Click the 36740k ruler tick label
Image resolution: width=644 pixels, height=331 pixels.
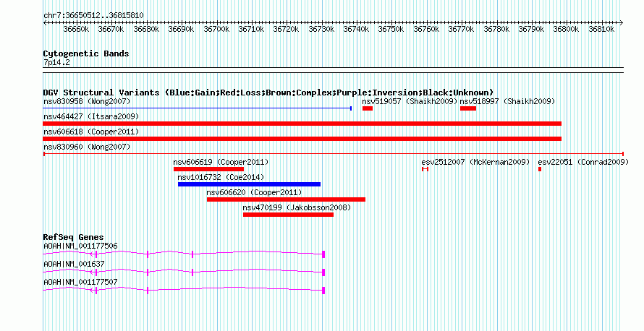(357, 29)
